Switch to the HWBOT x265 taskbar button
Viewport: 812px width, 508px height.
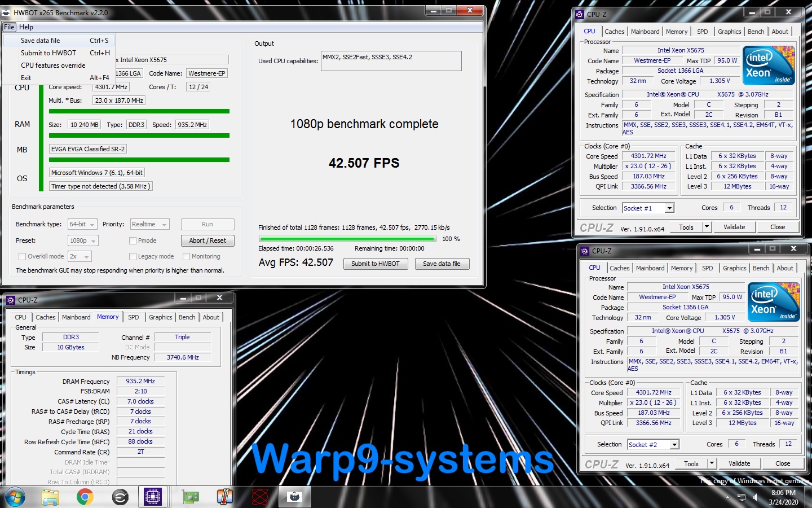coord(294,497)
